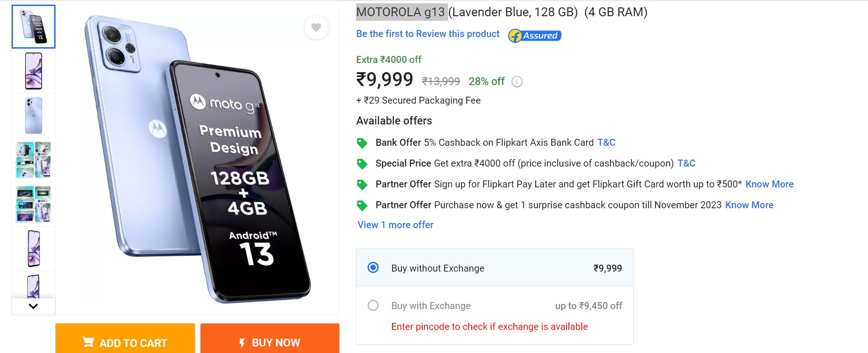
Task: Select the third thumbnail showing phone back
Action: pos(33,115)
